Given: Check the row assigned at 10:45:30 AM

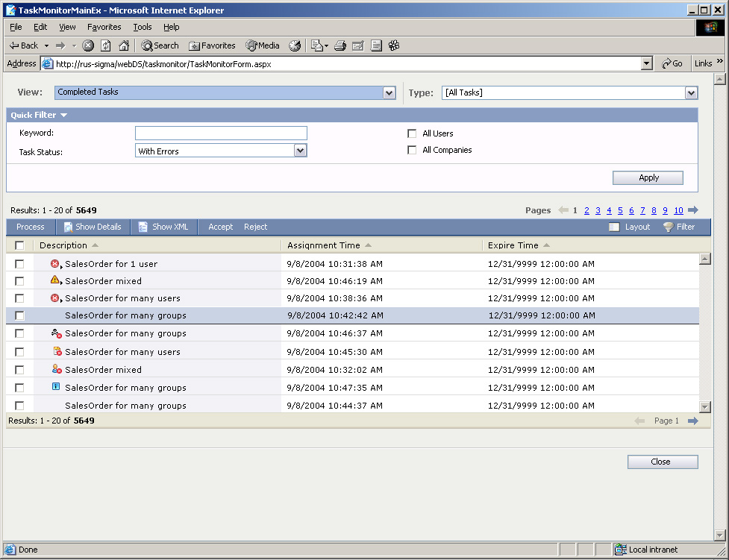Looking at the screenshot, I should 19,352.
